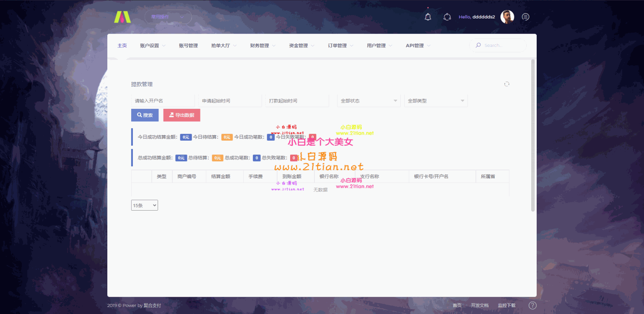Image resolution: width=644 pixels, height=314 pixels.
Task: Pick a date in 打款起始时间 field
Action: click(x=297, y=101)
